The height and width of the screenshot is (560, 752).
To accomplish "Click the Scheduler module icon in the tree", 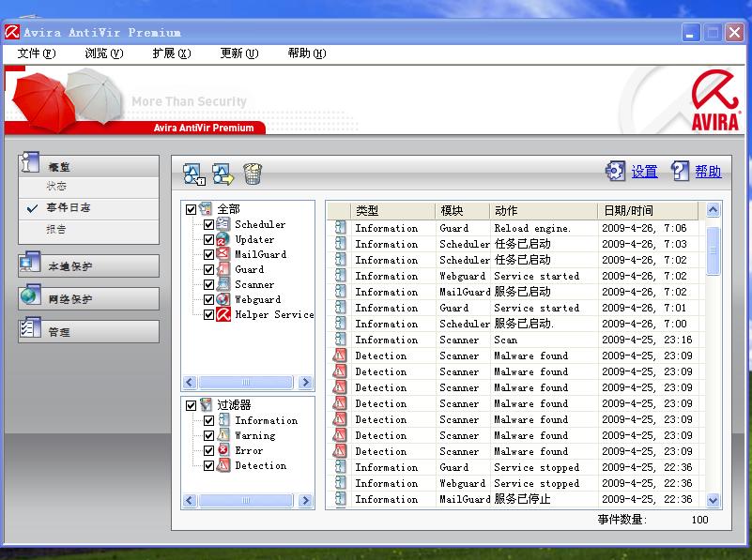I will (x=223, y=224).
